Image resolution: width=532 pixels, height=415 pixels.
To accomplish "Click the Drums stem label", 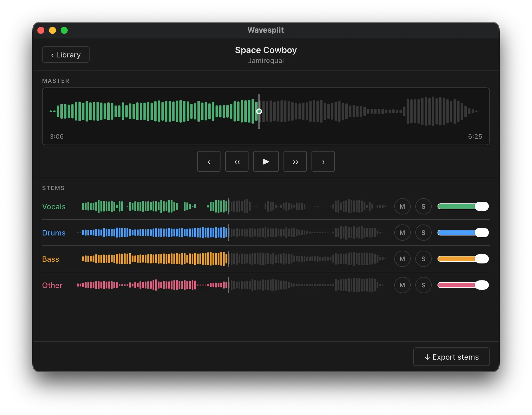I will [x=54, y=233].
